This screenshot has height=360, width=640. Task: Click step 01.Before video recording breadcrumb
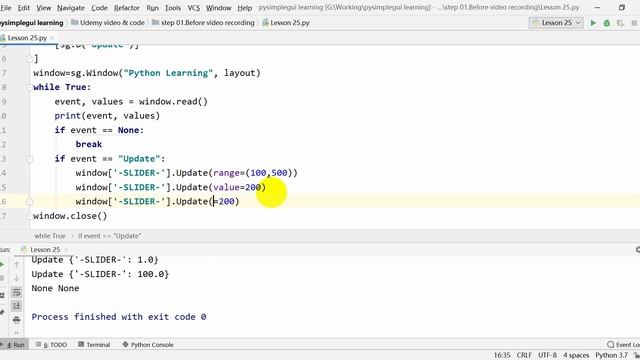pyautogui.click(x=203, y=23)
